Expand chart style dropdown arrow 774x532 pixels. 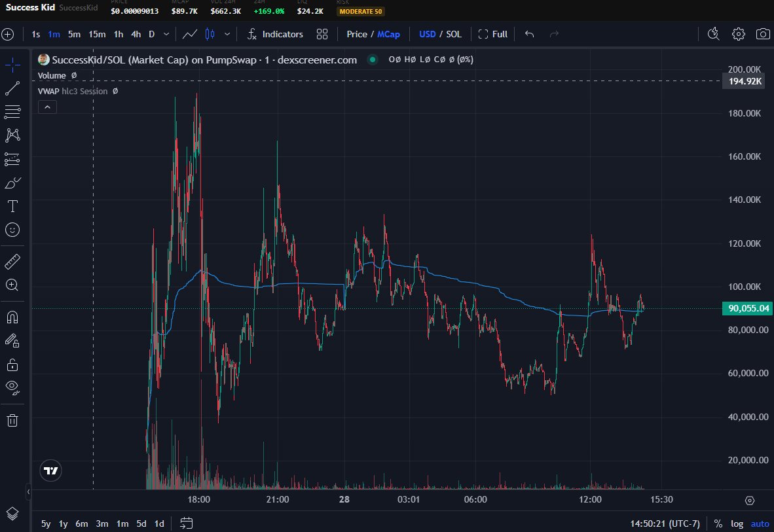pos(227,34)
